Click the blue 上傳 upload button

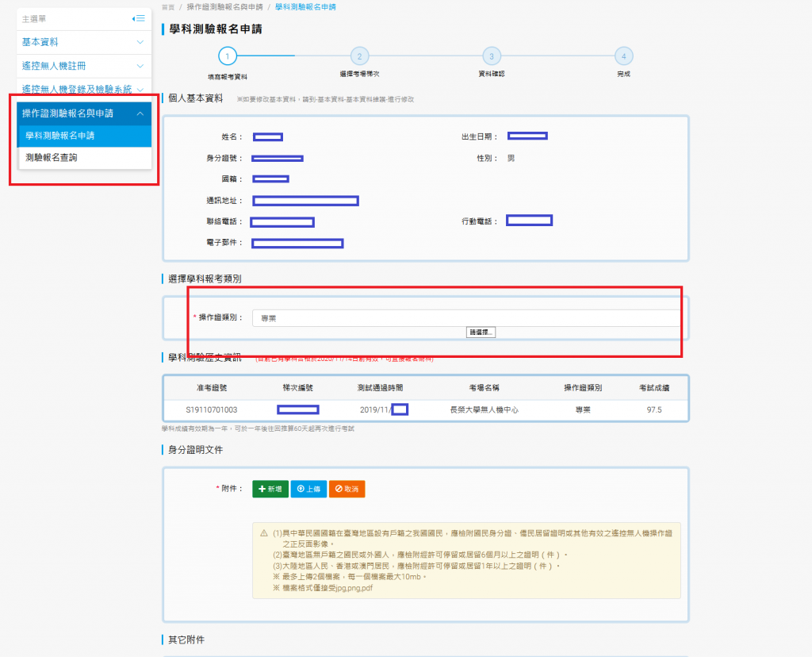tap(308, 490)
